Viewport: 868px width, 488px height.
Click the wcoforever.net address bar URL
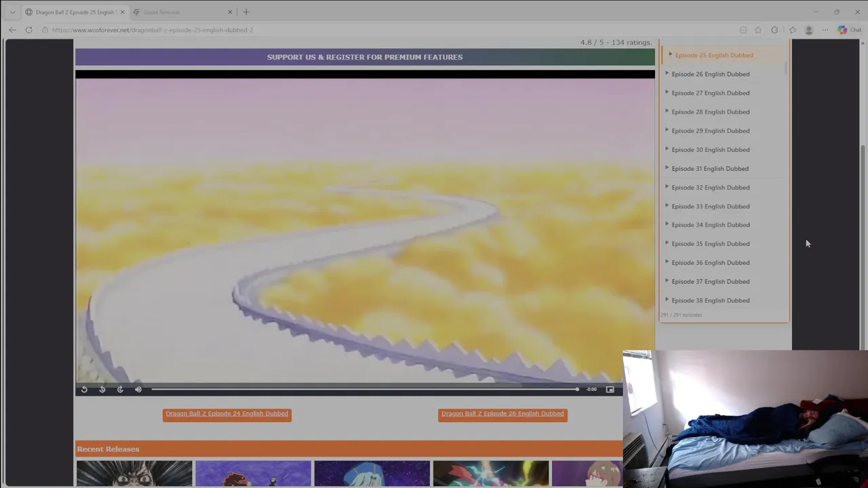point(153,30)
